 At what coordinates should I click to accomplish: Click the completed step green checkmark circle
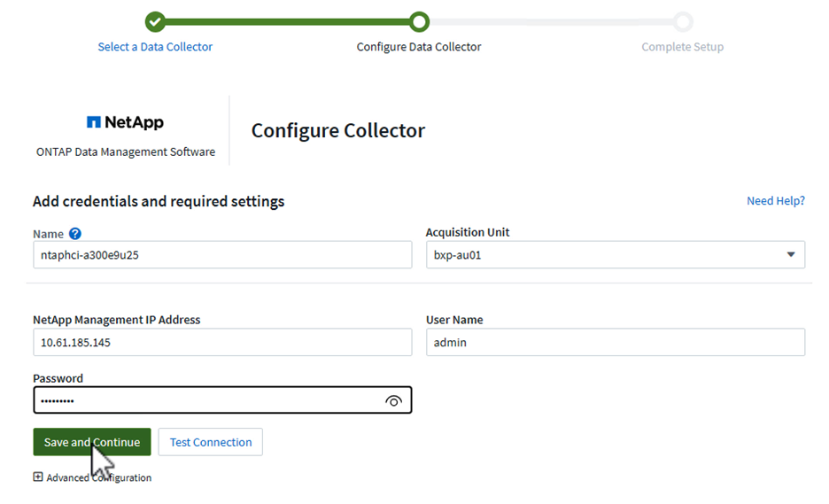155,21
